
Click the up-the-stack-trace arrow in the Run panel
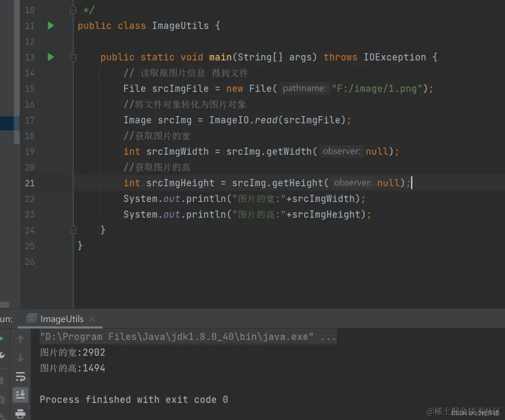[x=20, y=339]
